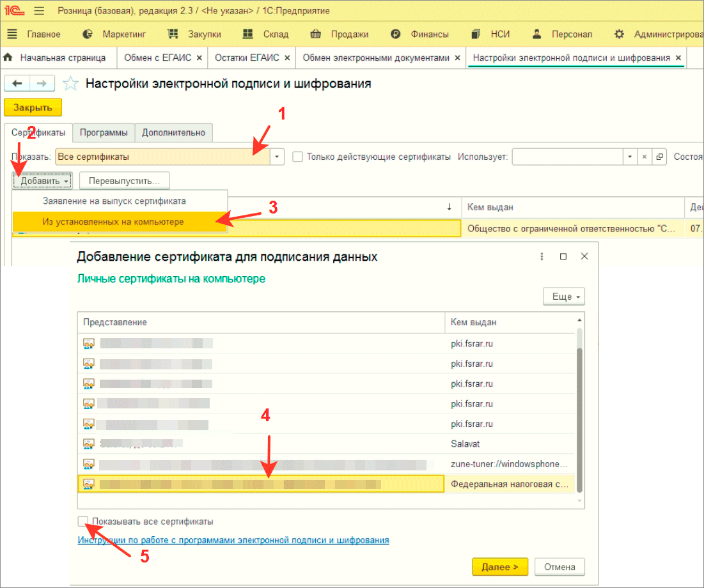Go to Начальная страница home tab
Viewport: 704px width, 588px height.
pos(55,58)
